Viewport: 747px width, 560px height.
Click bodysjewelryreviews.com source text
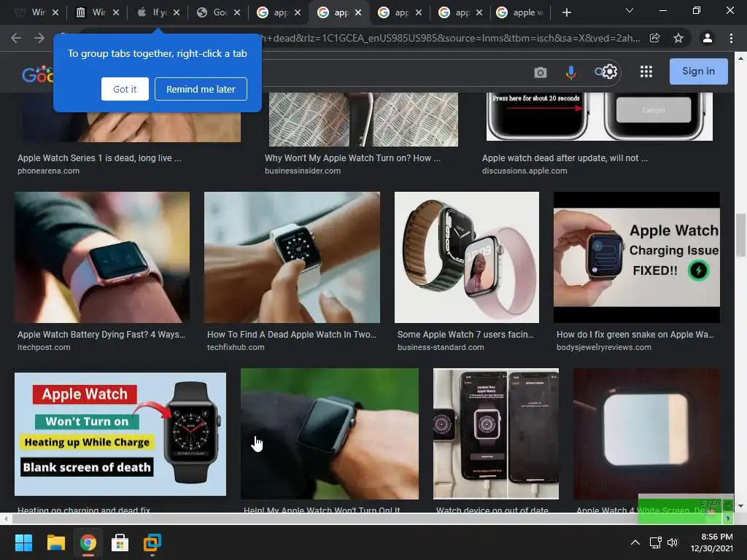pyautogui.click(x=603, y=348)
